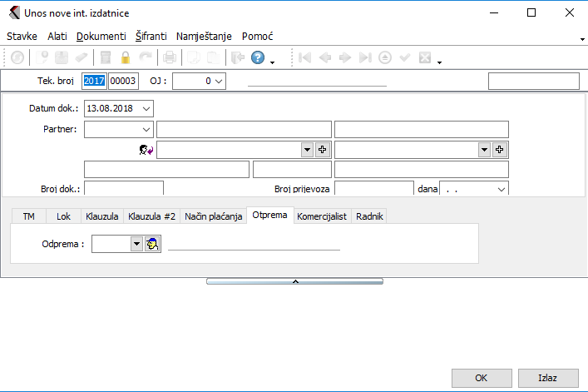Open the Šifranti menu

pos(151,37)
